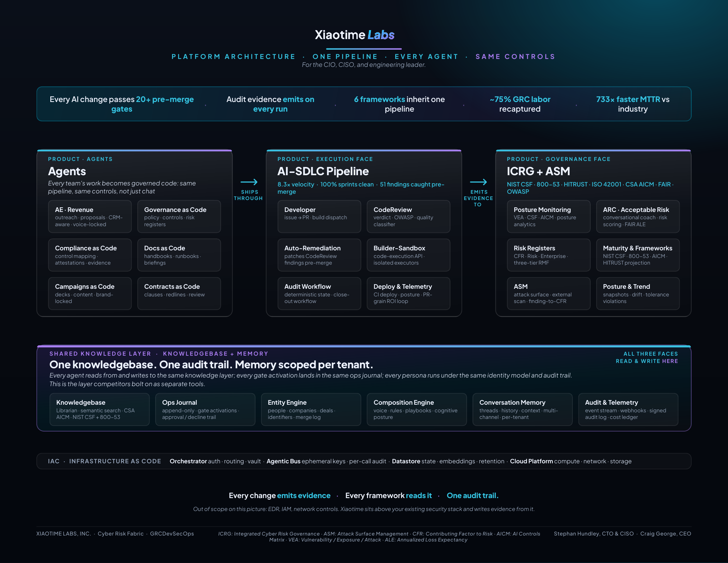728x563 pixels.
Task: Open the Risk Registers card
Action: click(x=548, y=255)
